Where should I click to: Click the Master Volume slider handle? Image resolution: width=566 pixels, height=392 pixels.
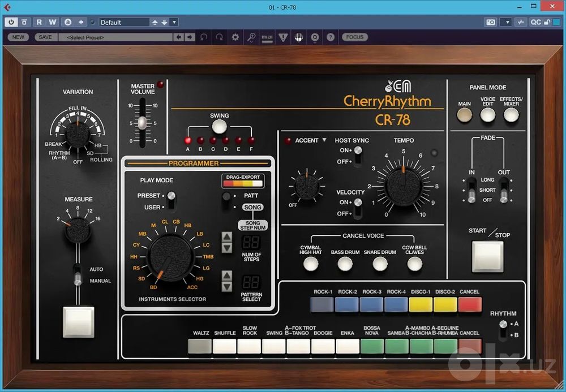[x=143, y=123]
